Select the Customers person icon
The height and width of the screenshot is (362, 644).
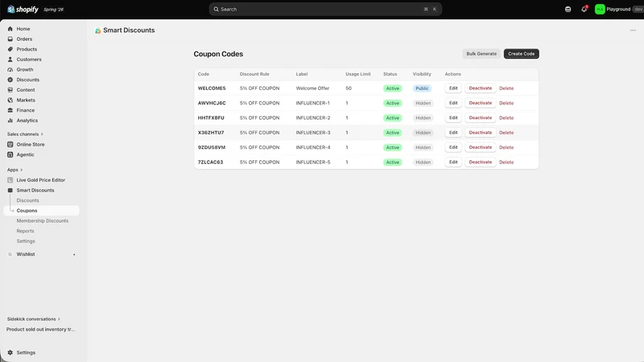[x=10, y=60]
